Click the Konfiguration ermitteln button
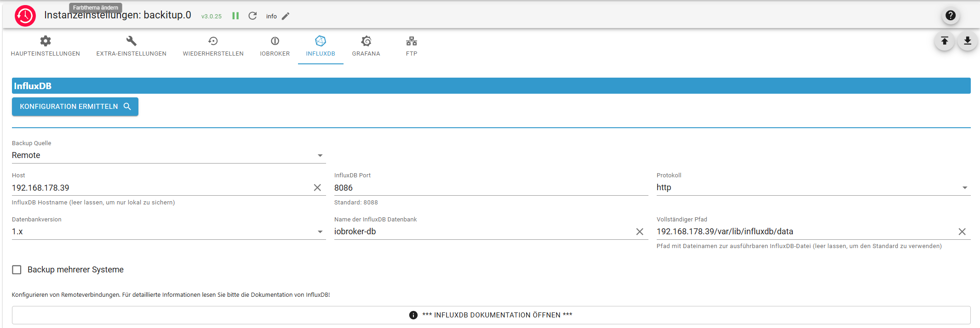Screen dimensions: 980x328 tap(75, 107)
